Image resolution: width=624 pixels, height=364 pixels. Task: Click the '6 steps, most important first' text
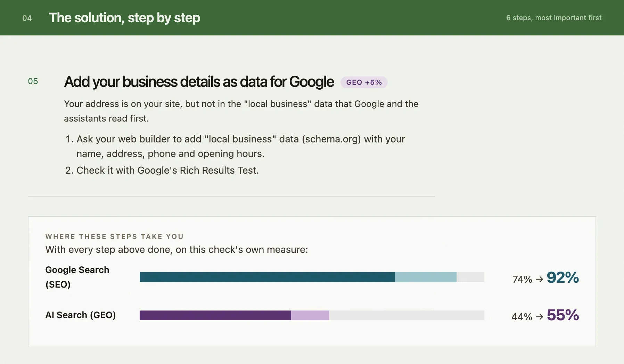click(x=554, y=18)
